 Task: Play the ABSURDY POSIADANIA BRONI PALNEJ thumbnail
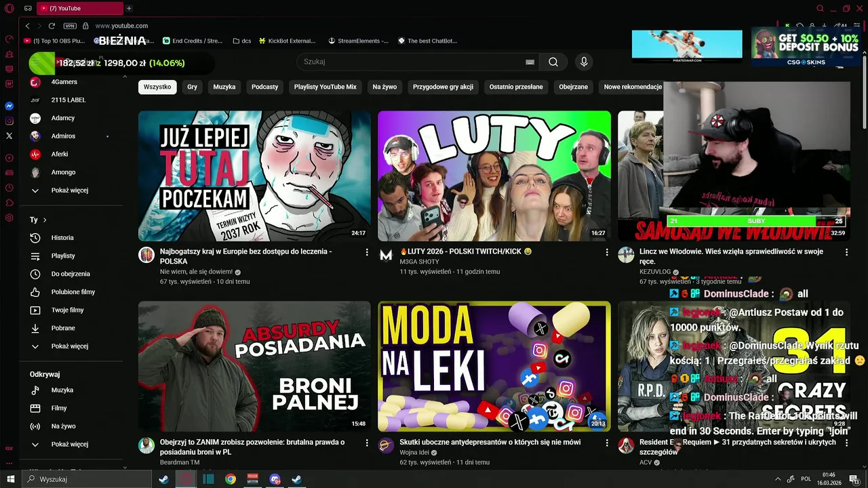point(254,367)
